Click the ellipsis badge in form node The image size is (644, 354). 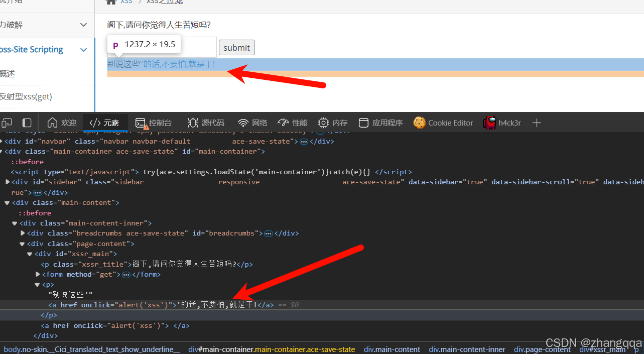point(126,275)
